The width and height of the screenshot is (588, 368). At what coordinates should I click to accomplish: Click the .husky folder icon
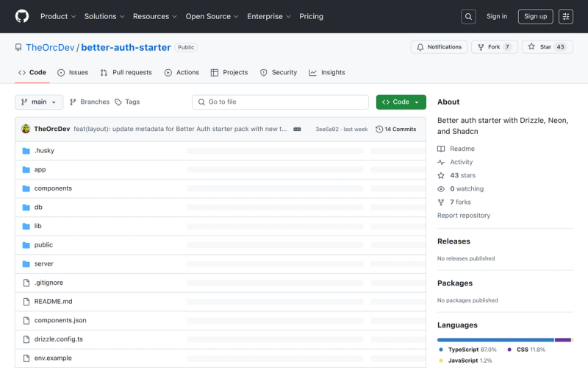click(x=26, y=151)
